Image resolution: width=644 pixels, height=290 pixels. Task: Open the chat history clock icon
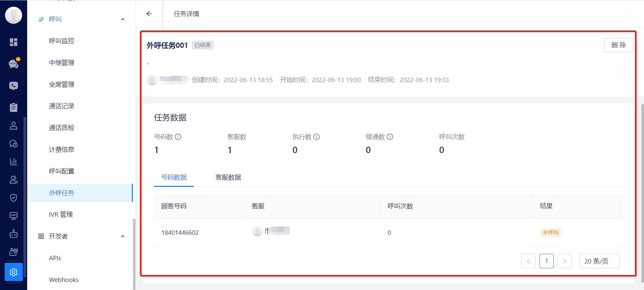point(13,144)
